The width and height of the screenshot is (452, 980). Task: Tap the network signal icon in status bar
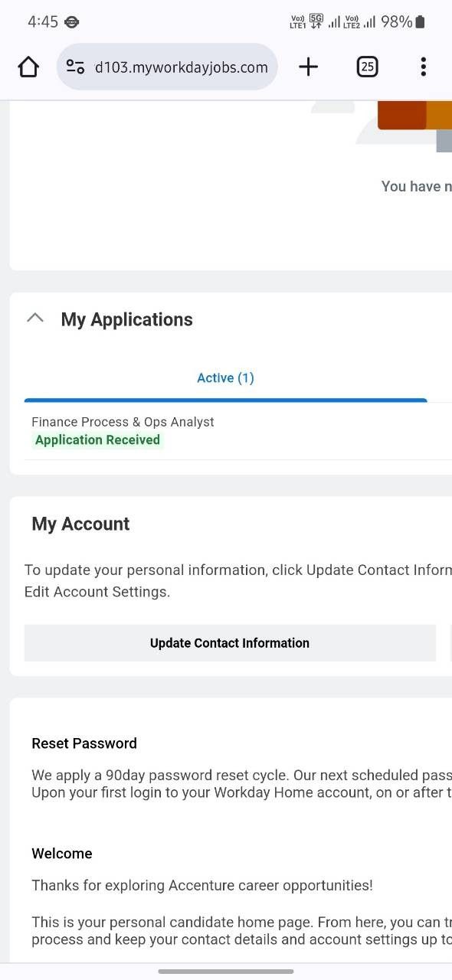coord(334,21)
